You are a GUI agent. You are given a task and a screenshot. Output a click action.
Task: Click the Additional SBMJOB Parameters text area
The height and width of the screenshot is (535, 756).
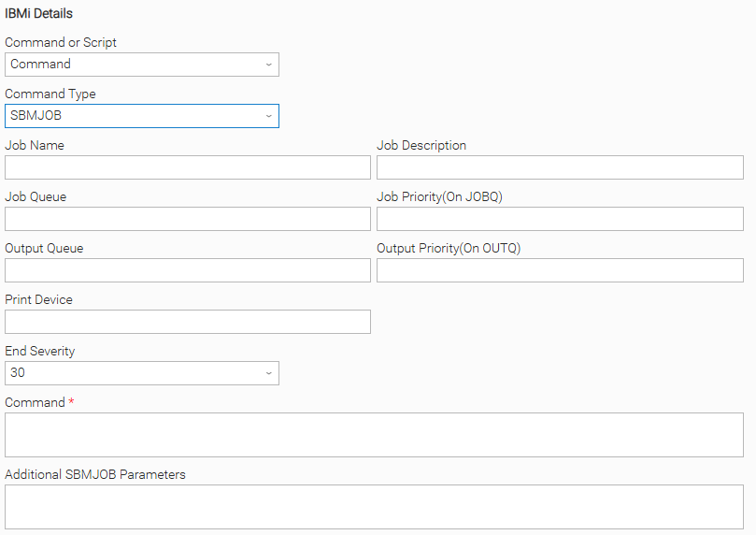374,507
